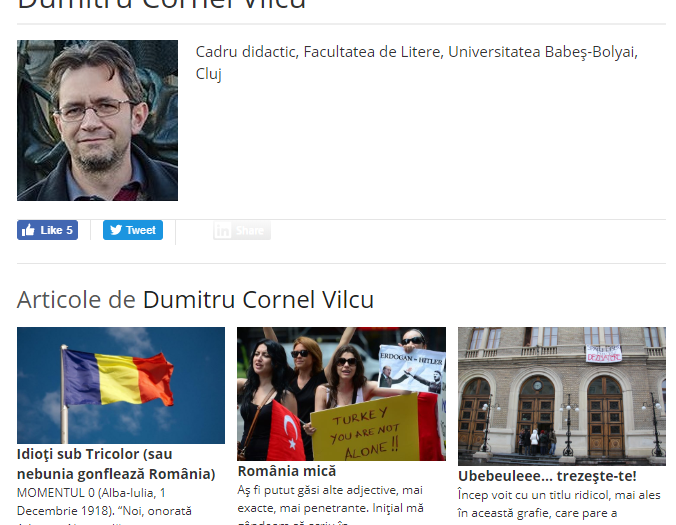
Task: Share the page on LinkedIn
Action: [x=242, y=231]
